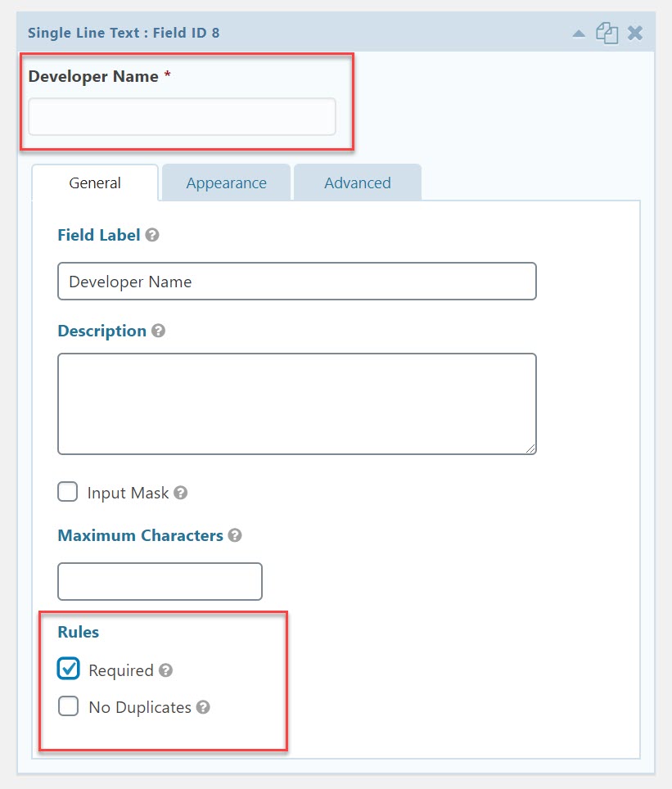The height and width of the screenshot is (789, 672).
Task: Grab the Description textarea resize handle
Action: (x=530, y=449)
